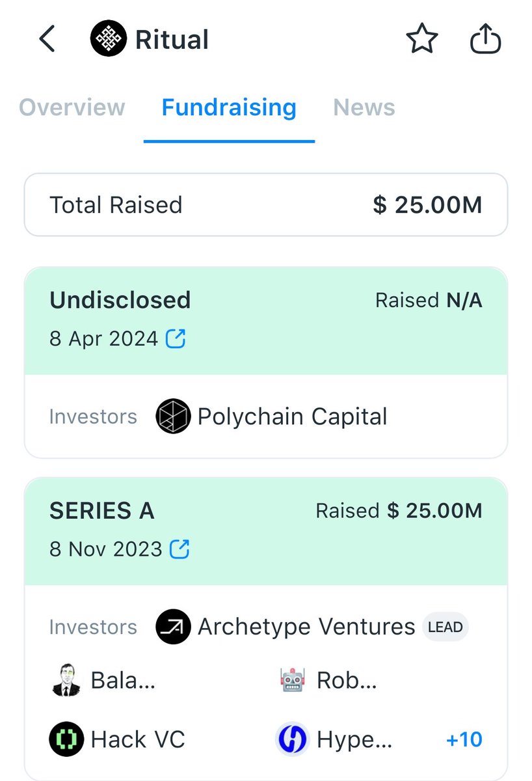Open the external link beside 8 Apr 2024

pyautogui.click(x=176, y=338)
